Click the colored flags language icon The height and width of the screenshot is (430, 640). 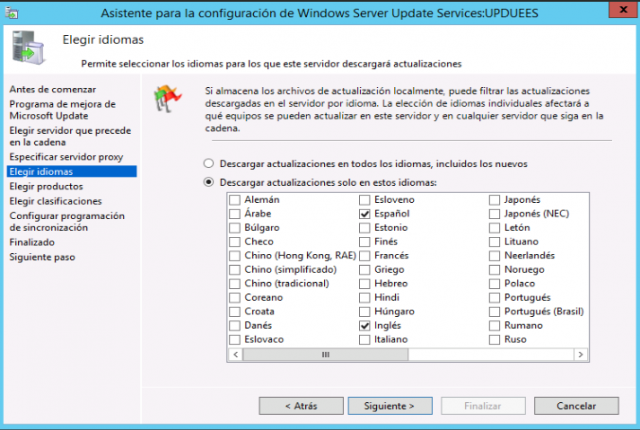click(167, 98)
